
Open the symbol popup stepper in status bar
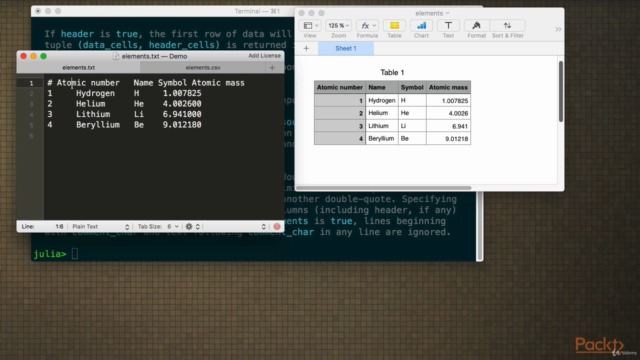click(263, 227)
